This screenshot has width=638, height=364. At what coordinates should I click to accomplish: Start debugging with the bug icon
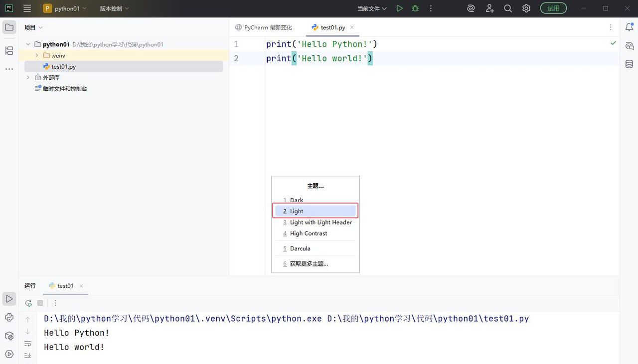point(415,8)
